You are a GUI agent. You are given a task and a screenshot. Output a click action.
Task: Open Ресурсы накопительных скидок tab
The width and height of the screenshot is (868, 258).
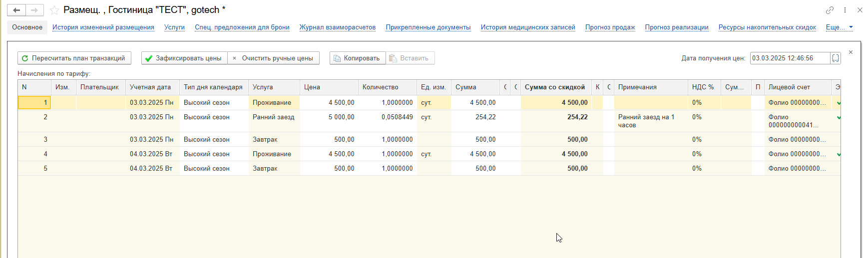click(767, 27)
